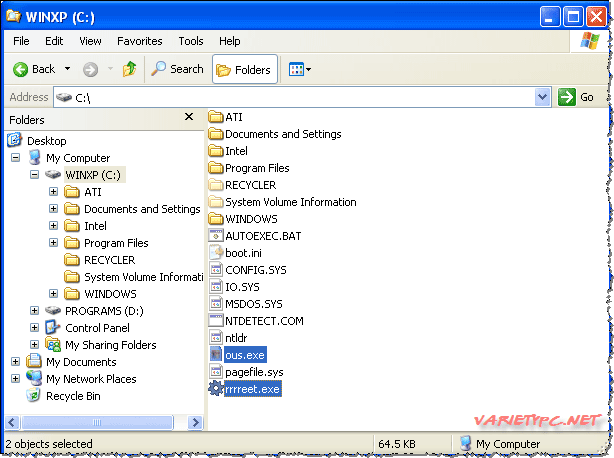Select RECYCLER in the folder tree
The width and height of the screenshot is (614, 458).
click(109, 260)
